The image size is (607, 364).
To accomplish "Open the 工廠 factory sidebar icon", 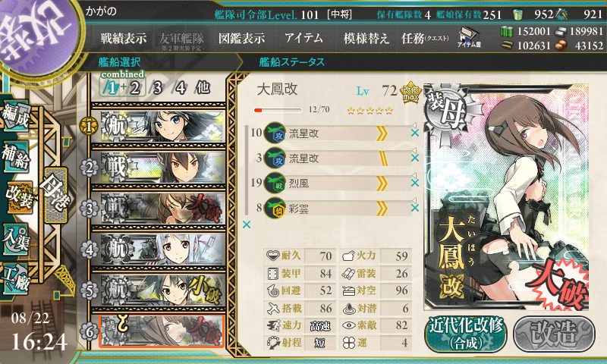I will coord(15,279).
